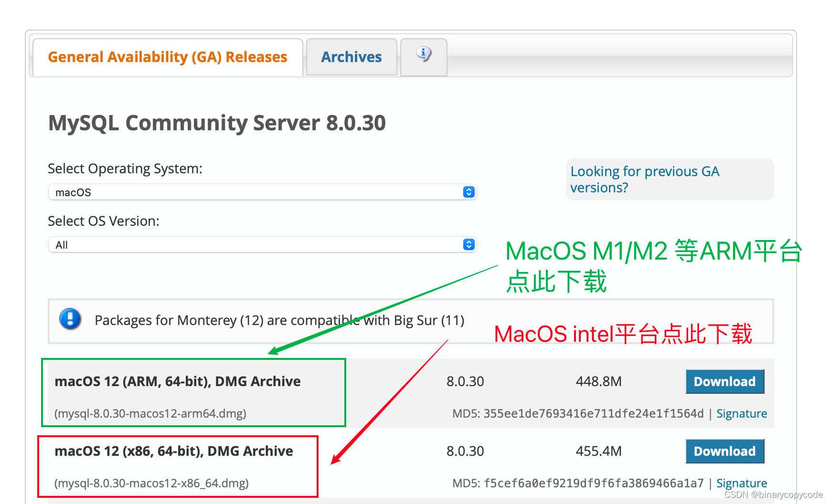Select the mysql-8.0.30-macos12-x86_64.dmg file name
Screen dimensions: 830x504
tap(151, 483)
